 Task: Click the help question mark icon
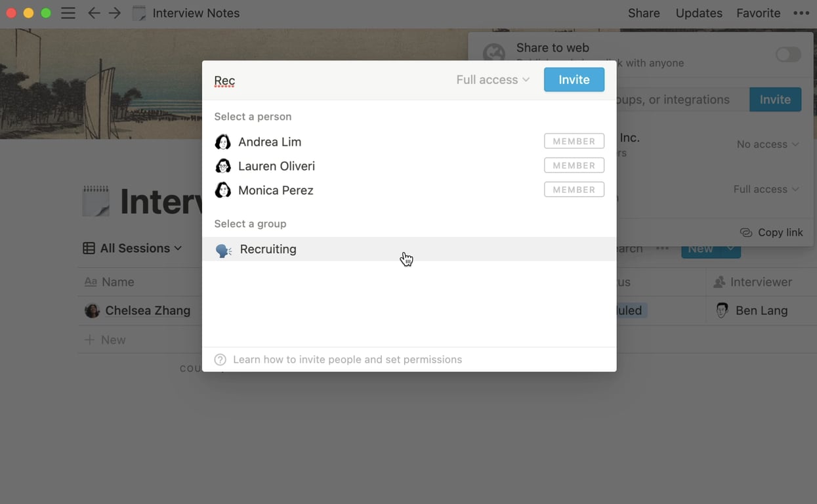tap(220, 360)
